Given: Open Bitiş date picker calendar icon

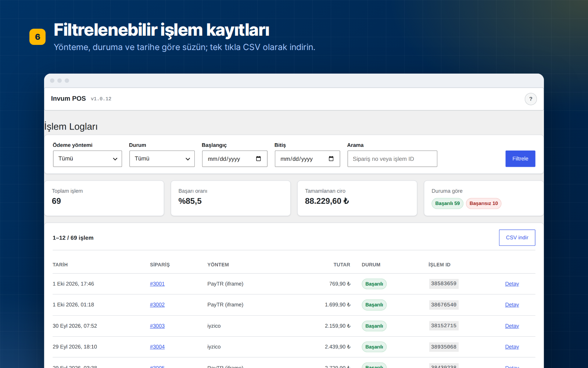Looking at the screenshot, I should pyautogui.click(x=331, y=159).
